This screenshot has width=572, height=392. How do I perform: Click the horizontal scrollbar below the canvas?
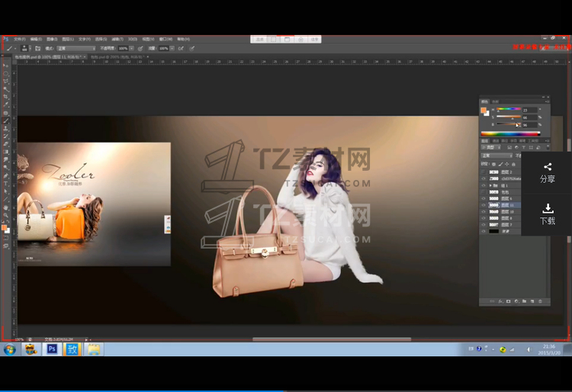332,339
